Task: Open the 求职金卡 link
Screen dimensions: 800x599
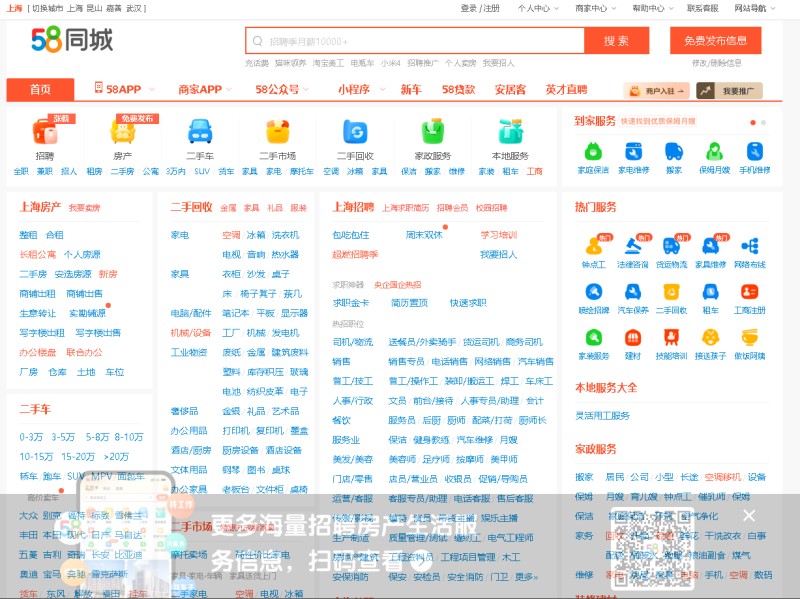Action: 351,303
